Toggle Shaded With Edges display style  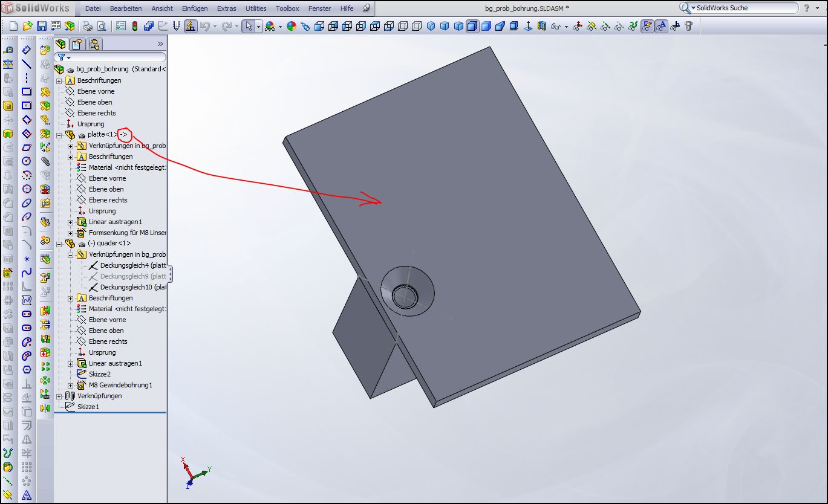tap(472, 27)
